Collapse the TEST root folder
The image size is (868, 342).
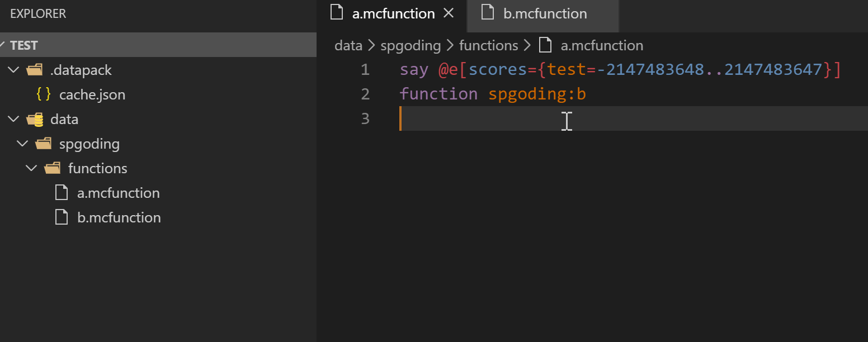[4, 45]
